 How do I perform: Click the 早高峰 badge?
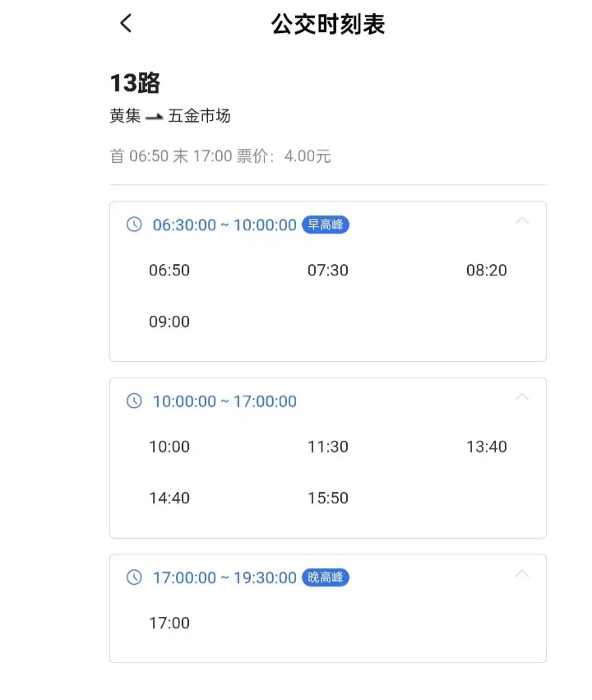(326, 225)
